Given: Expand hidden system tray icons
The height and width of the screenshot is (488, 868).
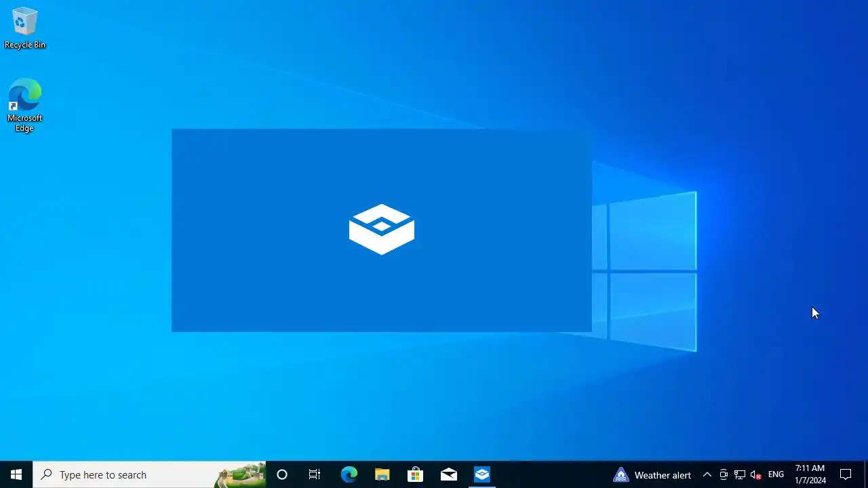Looking at the screenshot, I should pyautogui.click(x=707, y=474).
